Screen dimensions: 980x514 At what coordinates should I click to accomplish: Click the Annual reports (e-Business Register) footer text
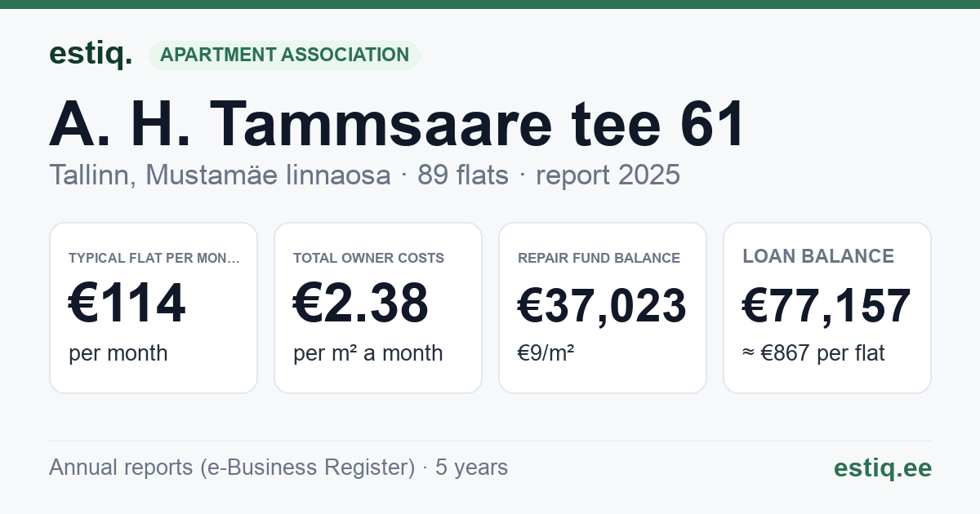point(232,467)
